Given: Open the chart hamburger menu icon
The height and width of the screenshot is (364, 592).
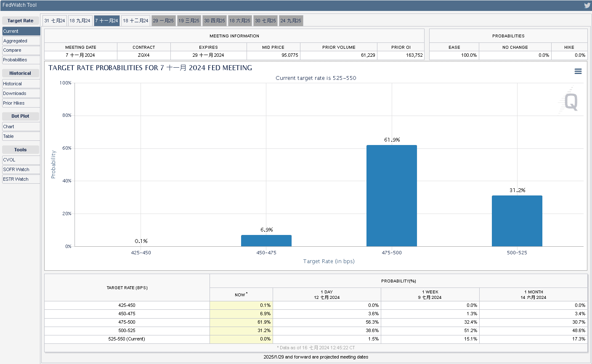Looking at the screenshot, I should 578,71.
